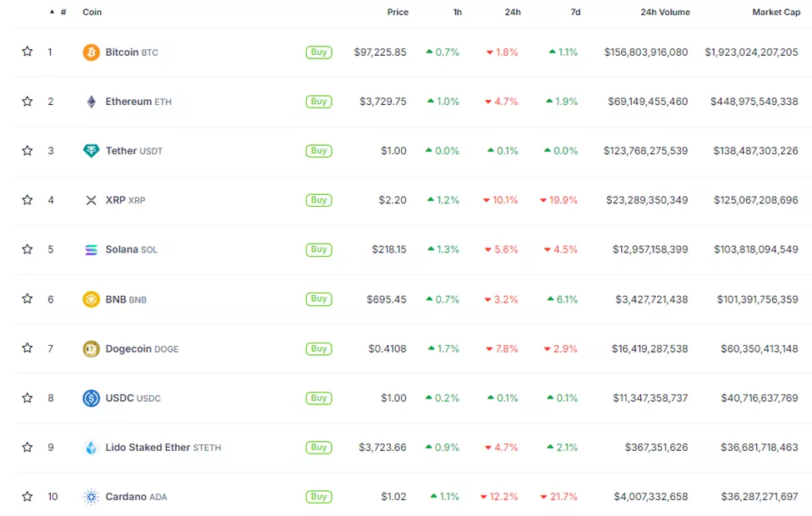This screenshot has width=812, height=516.
Task: Sort by the 7d change header
Action: pos(575,13)
